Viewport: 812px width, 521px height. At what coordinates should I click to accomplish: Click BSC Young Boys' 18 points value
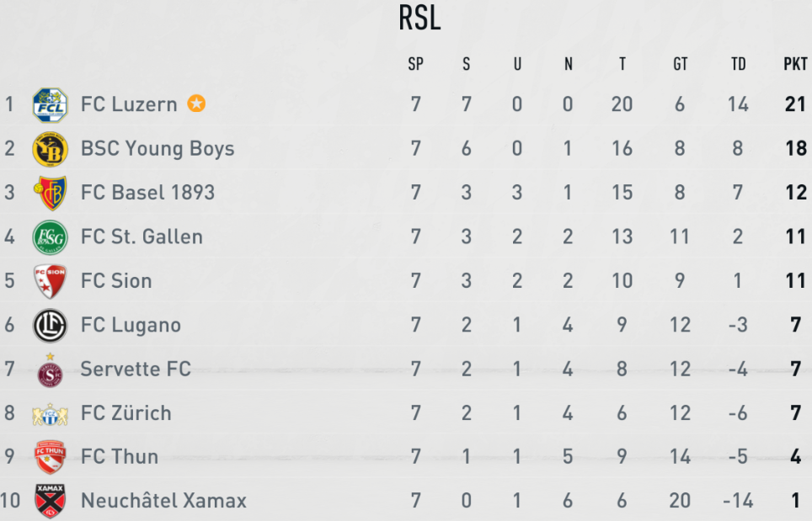click(795, 149)
